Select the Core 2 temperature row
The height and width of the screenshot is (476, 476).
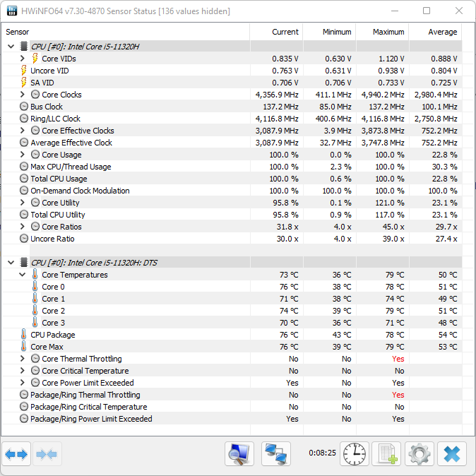pyautogui.click(x=53, y=311)
